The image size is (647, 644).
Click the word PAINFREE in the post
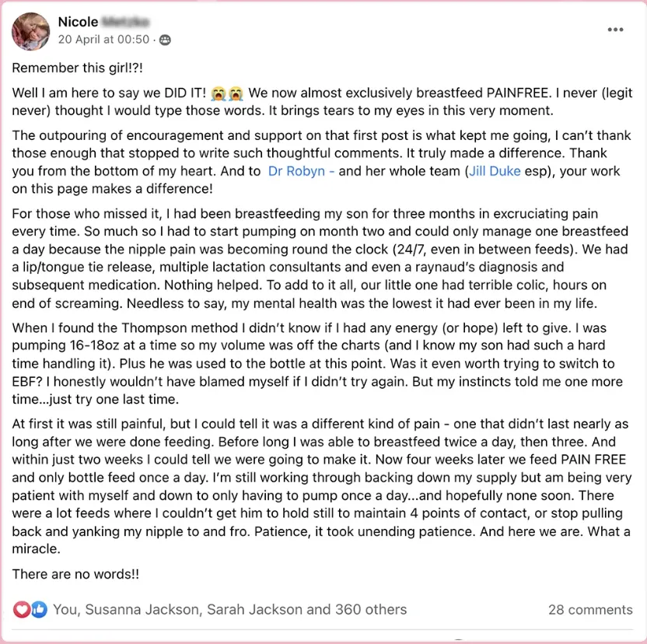coord(519,93)
